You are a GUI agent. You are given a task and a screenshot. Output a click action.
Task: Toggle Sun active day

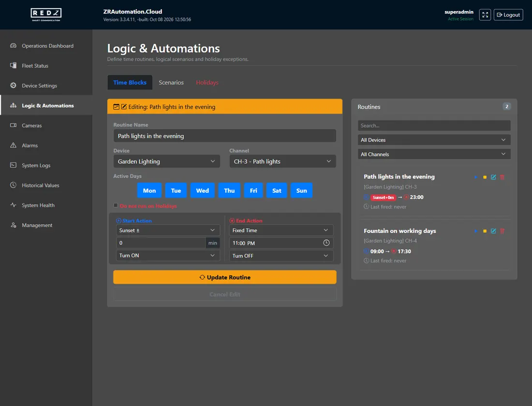[x=301, y=190]
